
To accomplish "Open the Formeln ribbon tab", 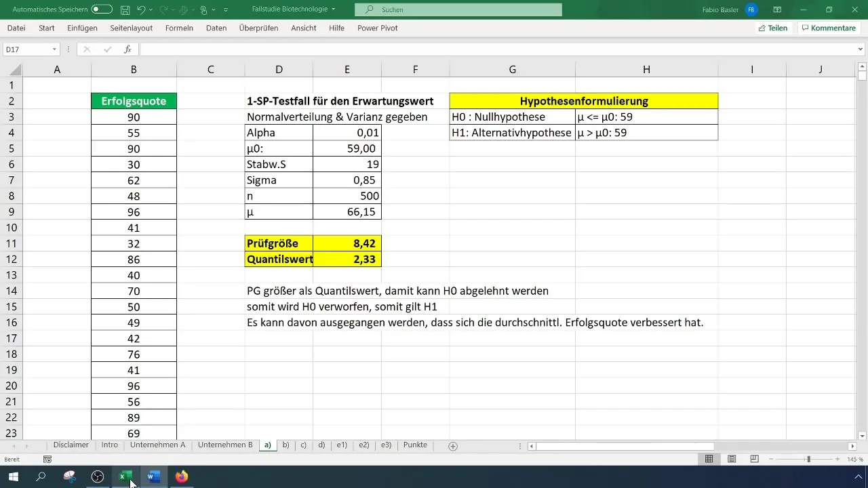I will pyautogui.click(x=179, y=28).
